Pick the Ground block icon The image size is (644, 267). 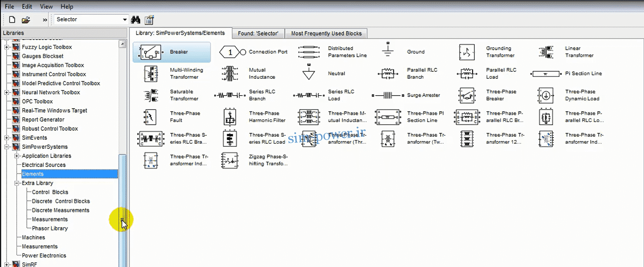pyautogui.click(x=388, y=50)
